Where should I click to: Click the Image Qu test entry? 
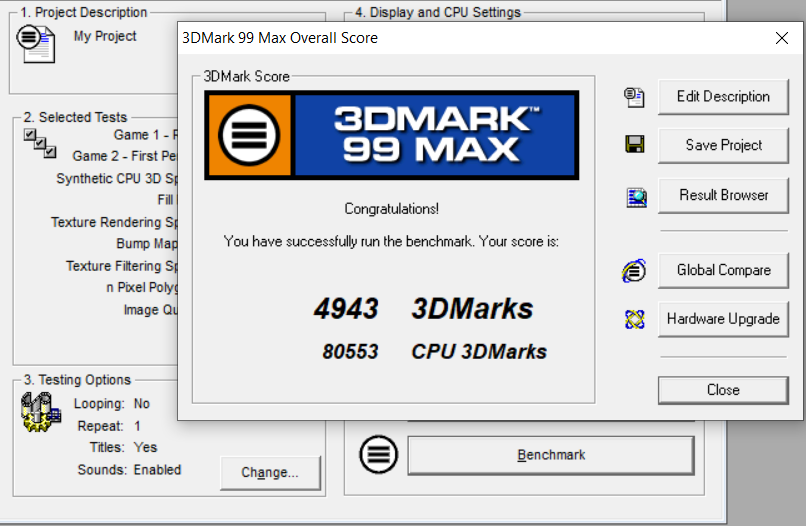coord(151,310)
